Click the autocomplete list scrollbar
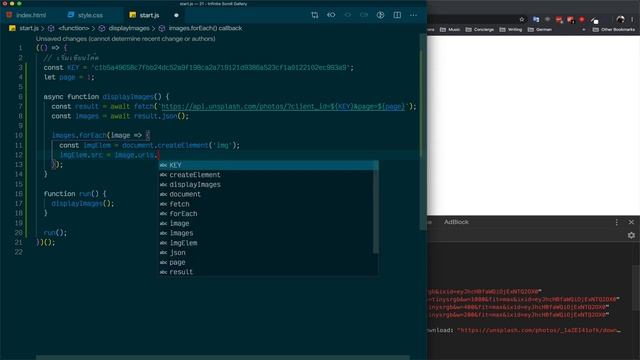 click(x=376, y=207)
